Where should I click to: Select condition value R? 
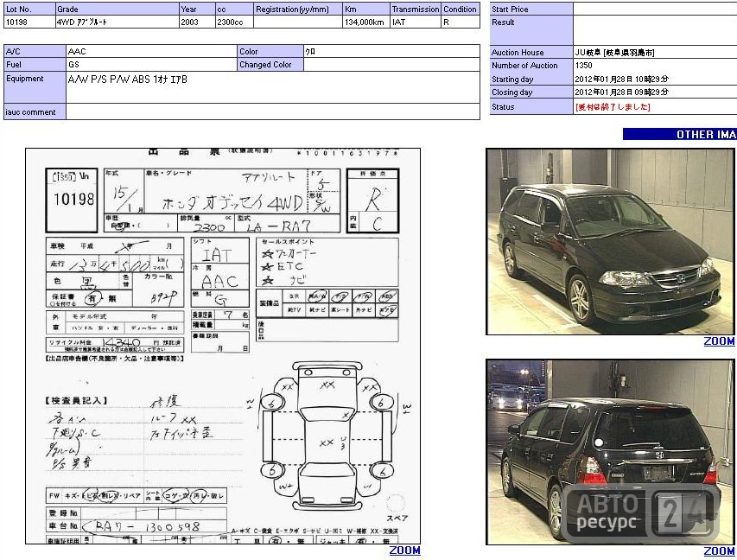pyautogui.click(x=446, y=22)
